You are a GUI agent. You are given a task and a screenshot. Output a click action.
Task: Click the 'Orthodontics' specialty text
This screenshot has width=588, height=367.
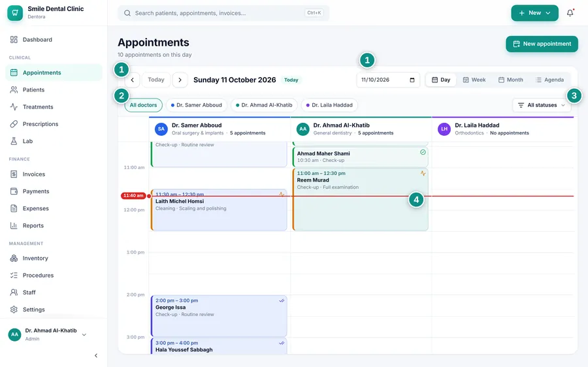click(469, 133)
